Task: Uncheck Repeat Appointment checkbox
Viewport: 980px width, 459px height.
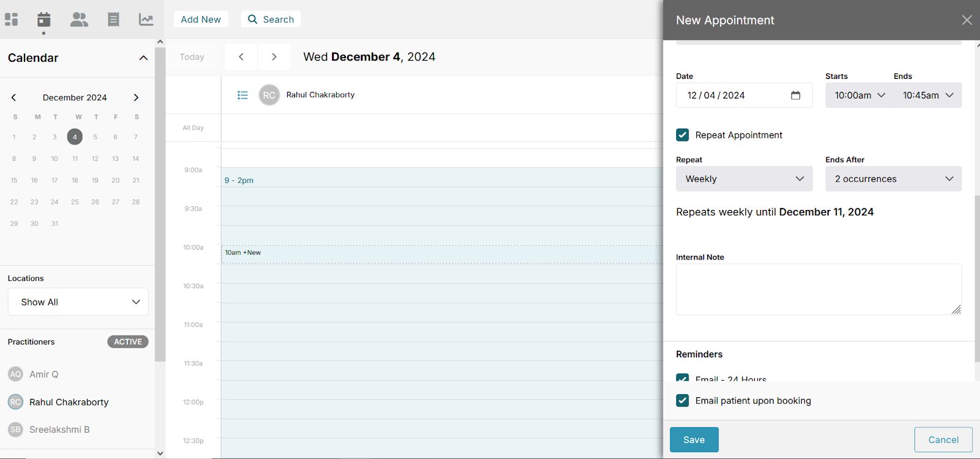Action: pos(682,135)
